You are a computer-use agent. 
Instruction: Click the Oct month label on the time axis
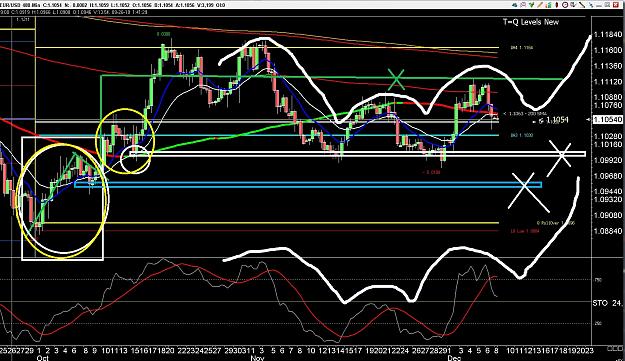click(43, 358)
